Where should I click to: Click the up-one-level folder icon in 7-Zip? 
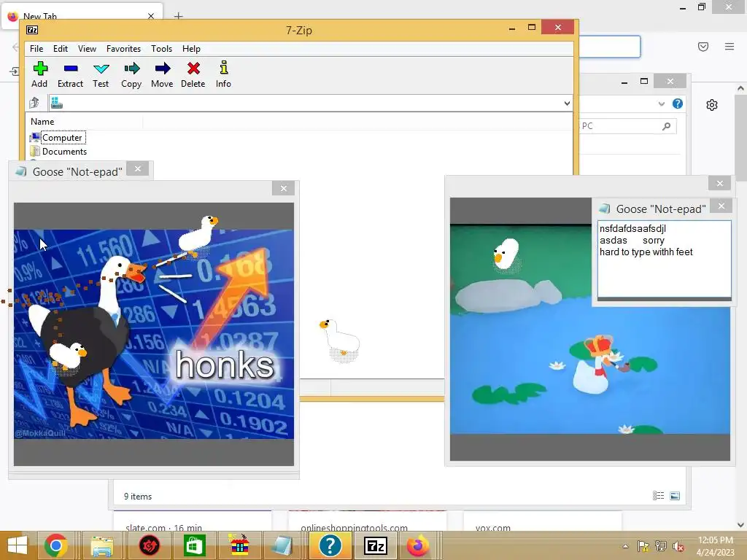pyautogui.click(x=34, y=103)
